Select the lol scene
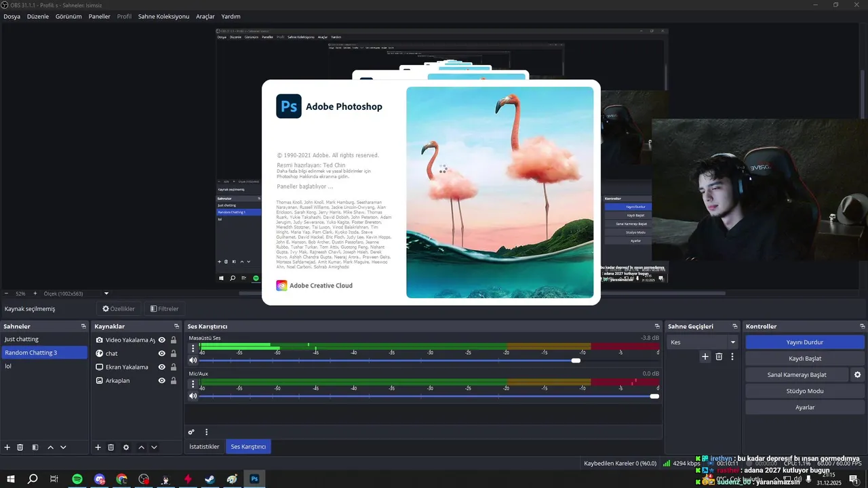 (44, 366)
